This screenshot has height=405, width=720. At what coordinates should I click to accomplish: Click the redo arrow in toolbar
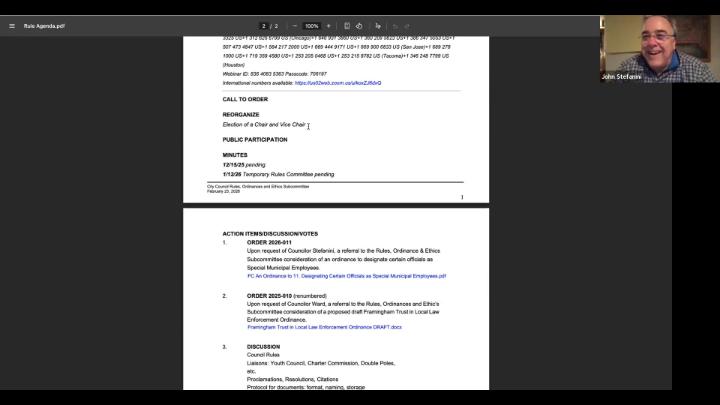click(x=408, y=26)
